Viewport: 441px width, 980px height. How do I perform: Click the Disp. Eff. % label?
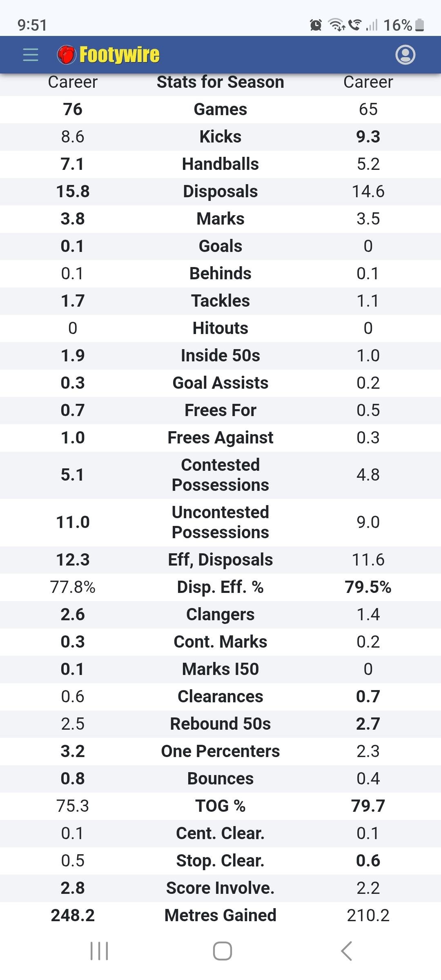tap(220, 587)
